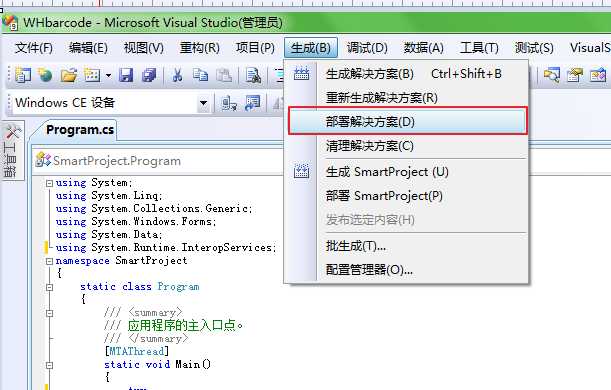The height and width of the screenshot is (390, 611).
Task: Click the Paste clipboard icon
Action: (224, 75)
